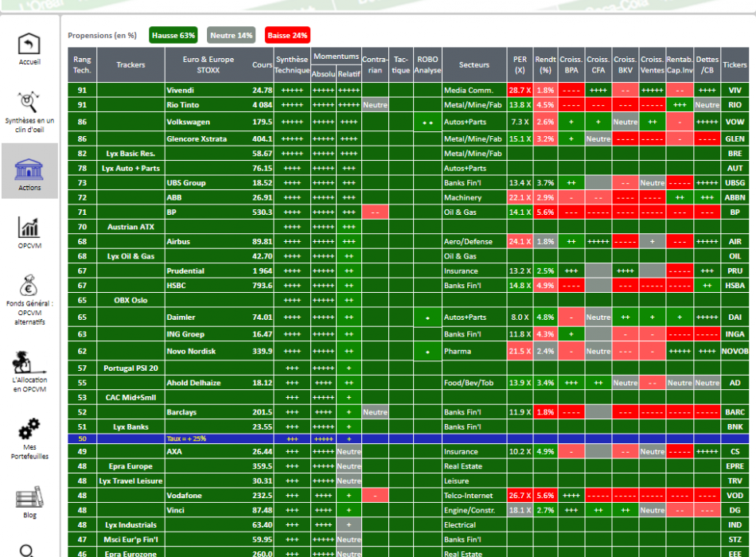
Task: Open L'Allocation en OPCVM horse icon
Action: tap(29, 363)
